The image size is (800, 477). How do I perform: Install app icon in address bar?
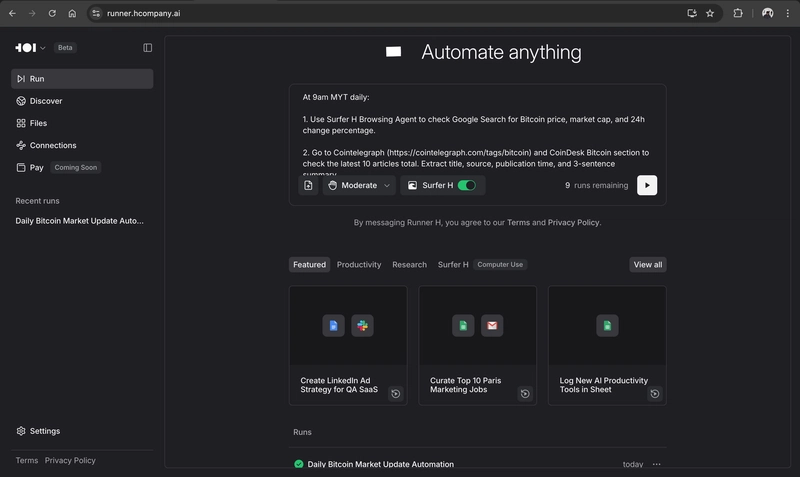coord(692,13)
